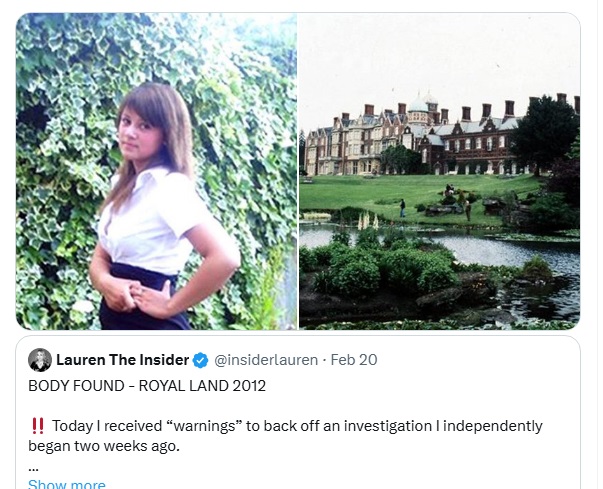Click the blue verified badge
The image size is (603, 489).
tap(200, 360)
